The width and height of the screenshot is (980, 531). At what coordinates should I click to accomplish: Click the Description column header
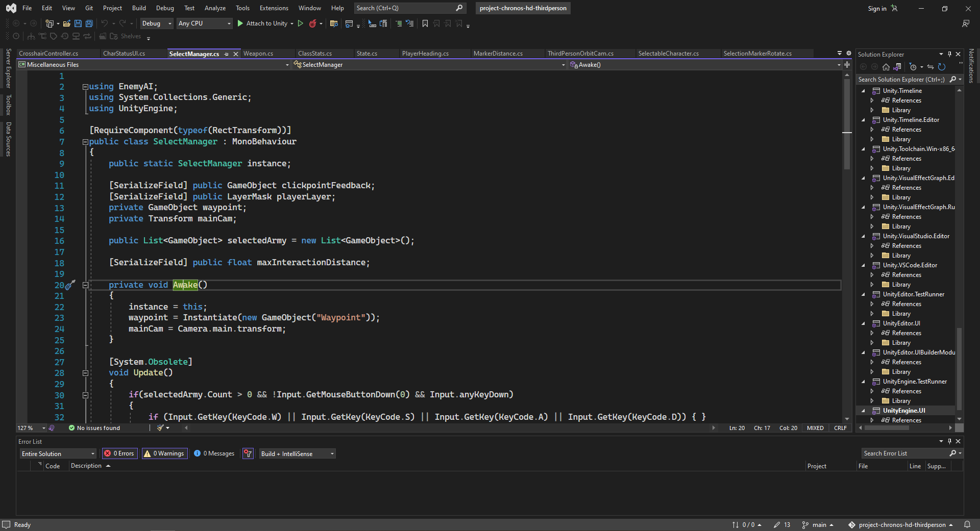(86, 466)
